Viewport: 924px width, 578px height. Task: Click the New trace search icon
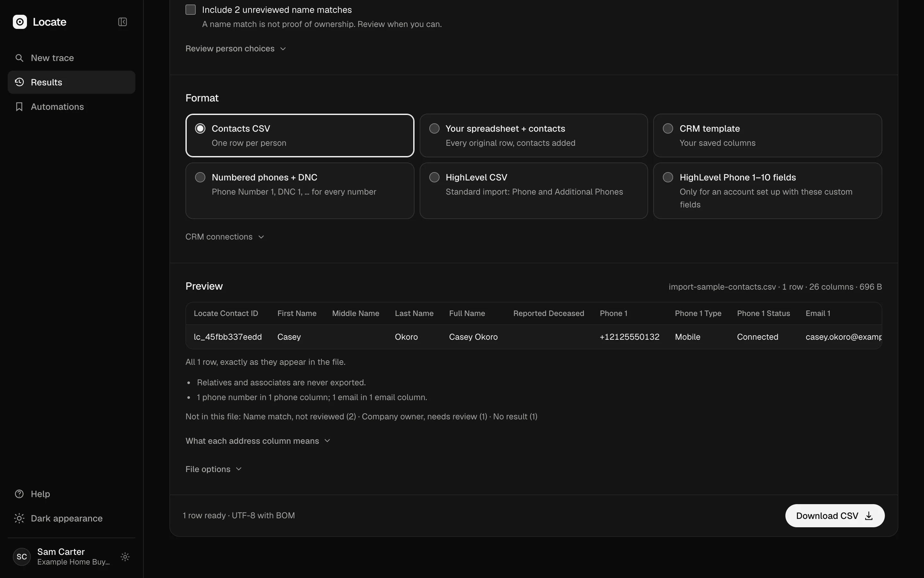(x=19, y=58)
